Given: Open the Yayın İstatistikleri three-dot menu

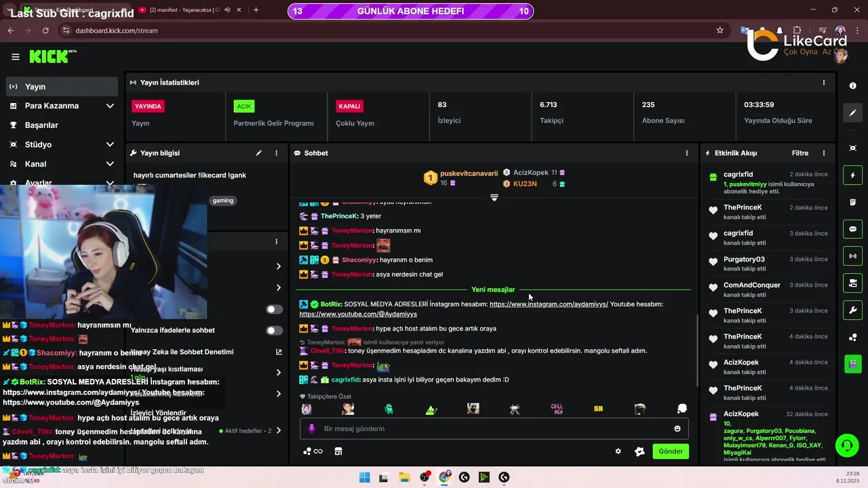Looking at the screenshot, I should tap(824, 83).
